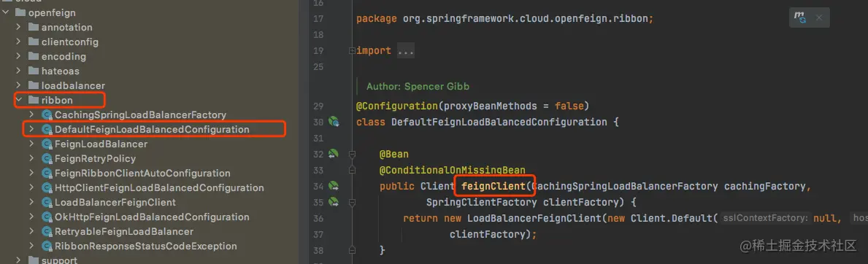Select the encoding package label
Viewport: 868px width, 264px height.
tap(64, 56)
